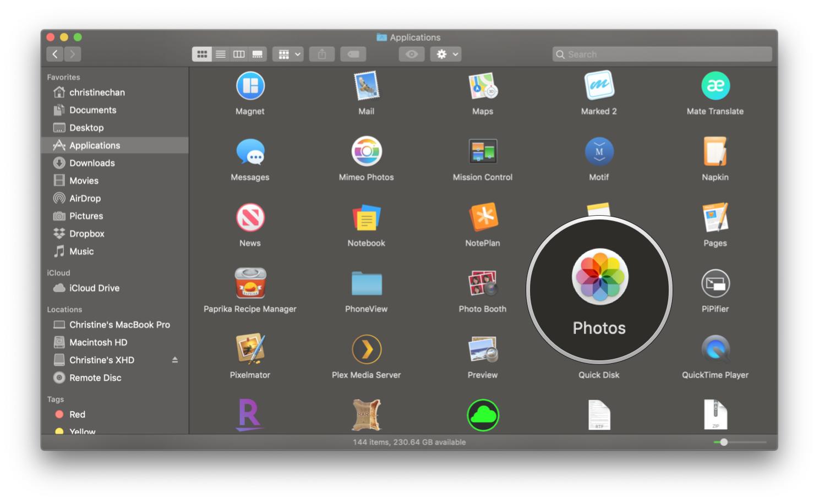Choose the PiPifier app icon
The height and width of the screenshot is (504, 819).
coord(715,283)
